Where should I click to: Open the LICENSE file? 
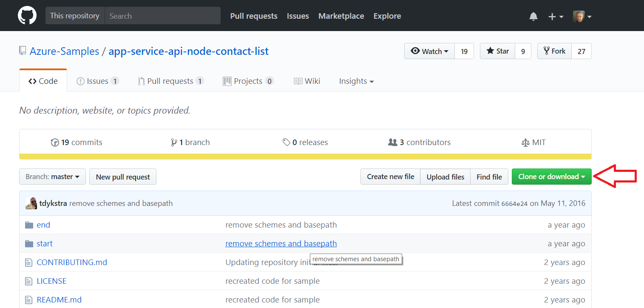tap(51, 281)
